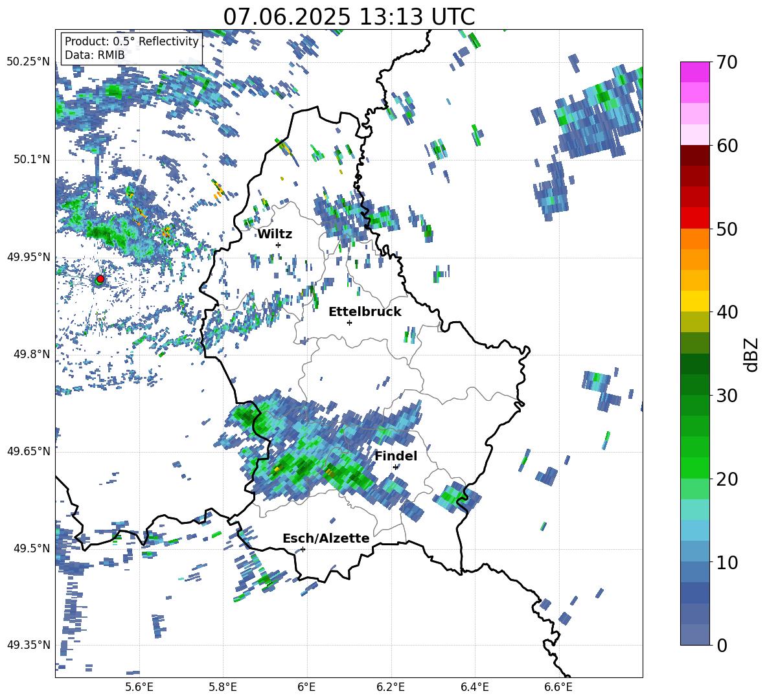Click the Wiltz station cross marker
The image size is (767, 700).
(279, 245)
